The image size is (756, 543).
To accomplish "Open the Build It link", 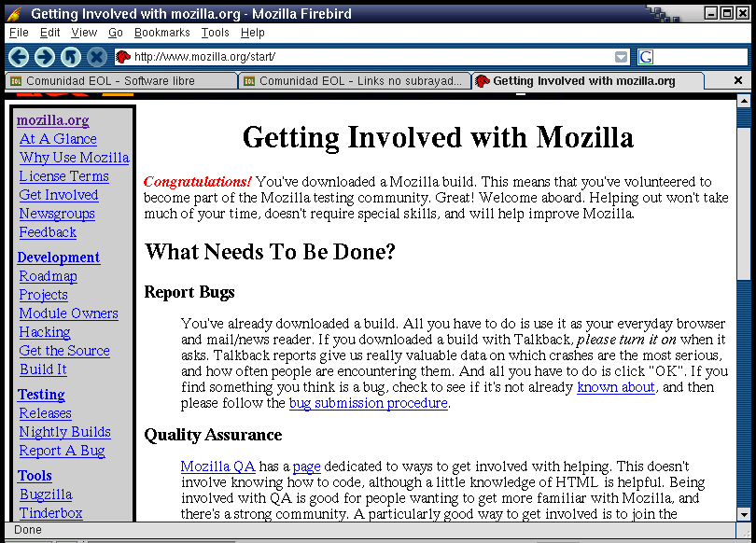I will (x=43, y=370).
